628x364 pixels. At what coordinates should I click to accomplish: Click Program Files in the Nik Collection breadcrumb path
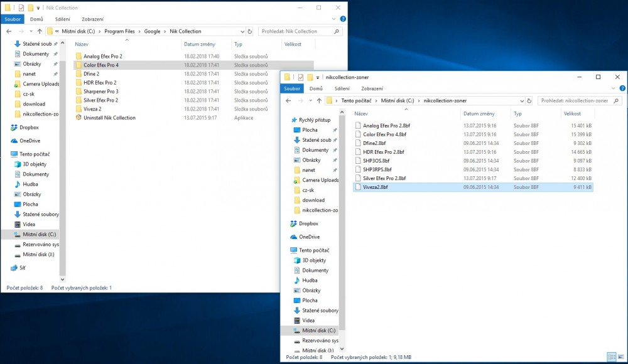(118, 31)
